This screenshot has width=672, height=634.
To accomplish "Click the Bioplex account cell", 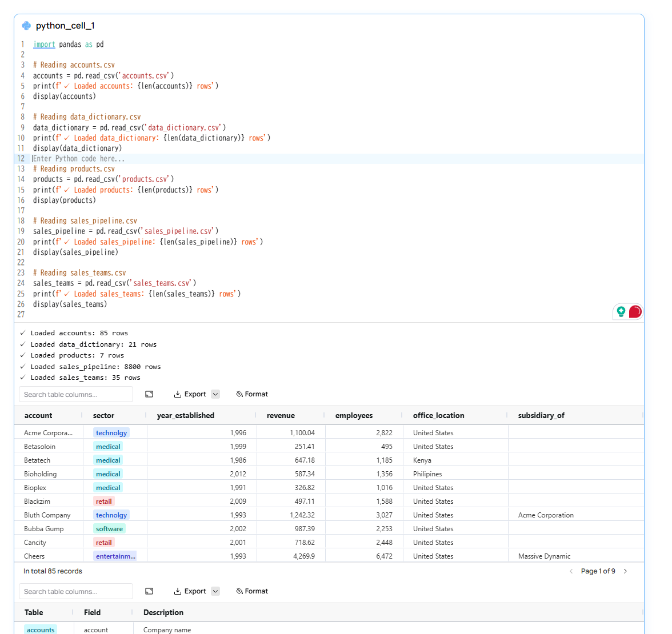I will click(35, 488).
